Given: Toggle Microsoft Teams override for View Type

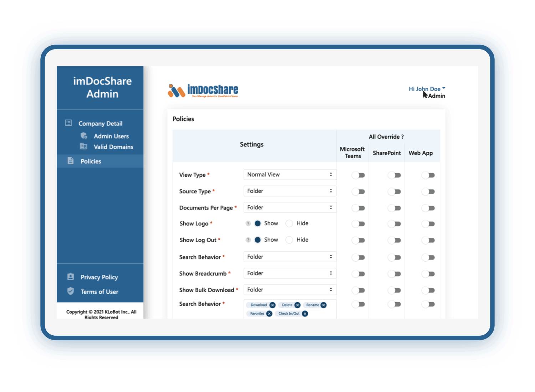Looking at the screenshot, I should (358, 175).
